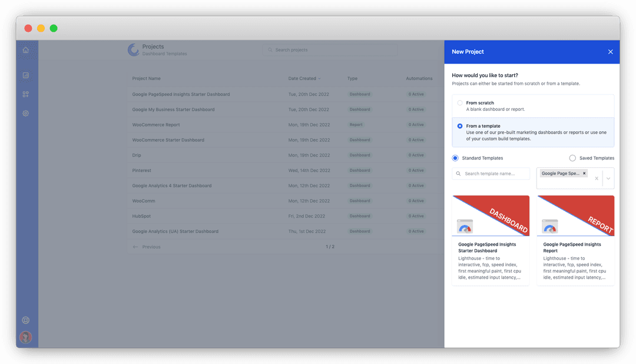Go to Previous page of projects
Image resolution: width=636 pixels, height=364 pixels.
pos(147,247)
